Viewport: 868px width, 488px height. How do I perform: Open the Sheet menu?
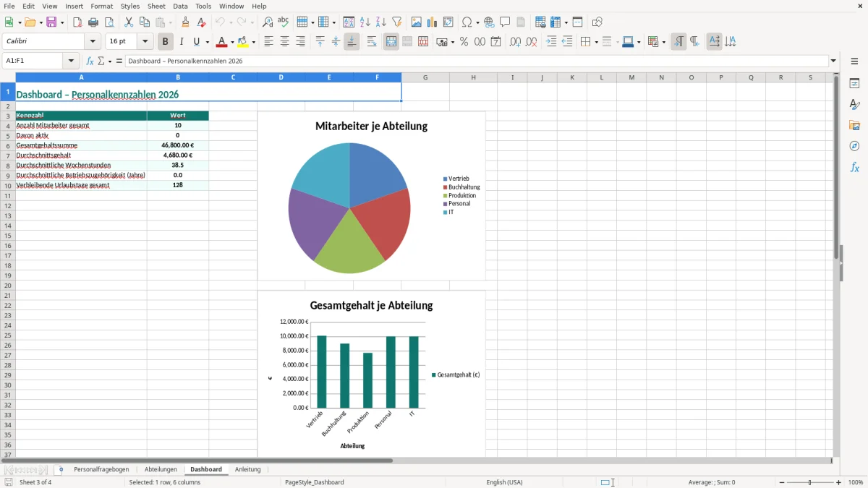(156, 6)
